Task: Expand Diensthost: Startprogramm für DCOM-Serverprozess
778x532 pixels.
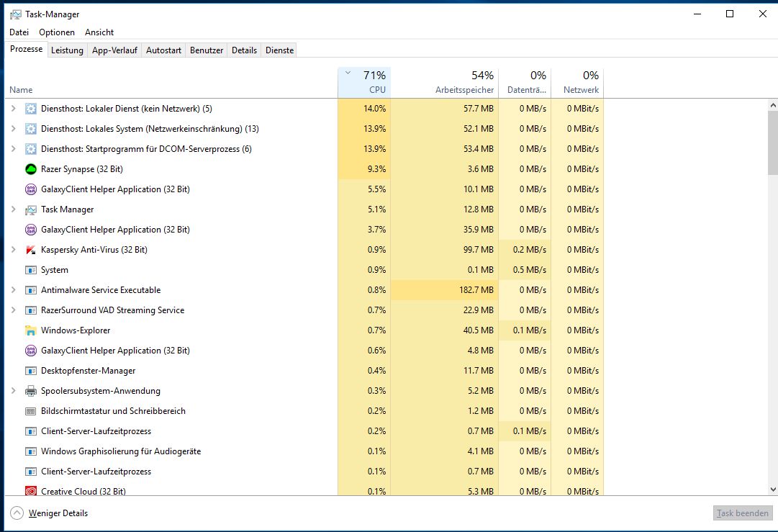Action: 14,149
